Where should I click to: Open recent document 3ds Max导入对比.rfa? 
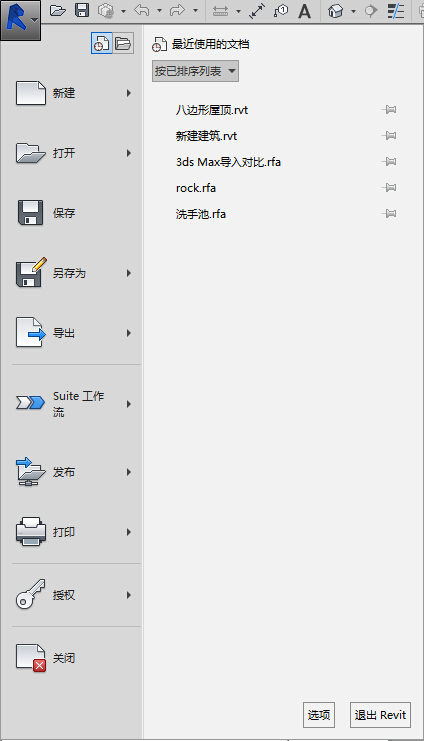coord(228,162)
